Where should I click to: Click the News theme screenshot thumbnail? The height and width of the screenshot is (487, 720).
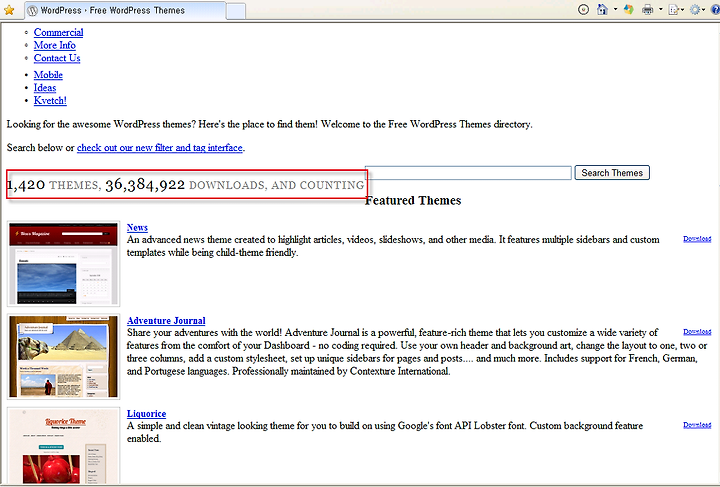coord(63,263)
